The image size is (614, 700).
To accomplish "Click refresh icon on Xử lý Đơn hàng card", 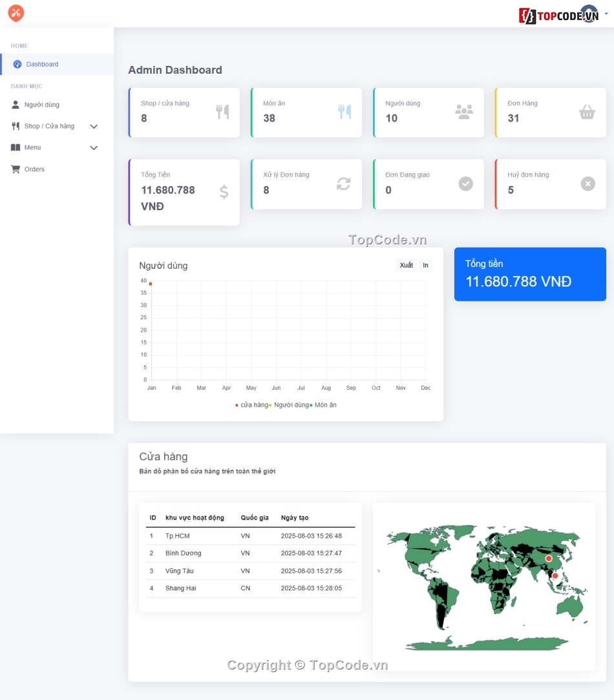I will (x=343, y=184).
